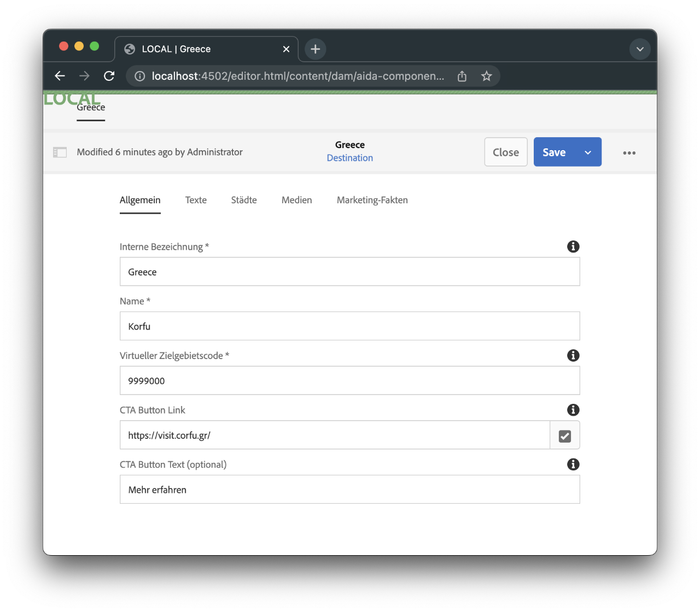Screen dimensions: 700x612
Task: Toggle the checkbox beside the CTA Button Link
Action: coord(564,435)
